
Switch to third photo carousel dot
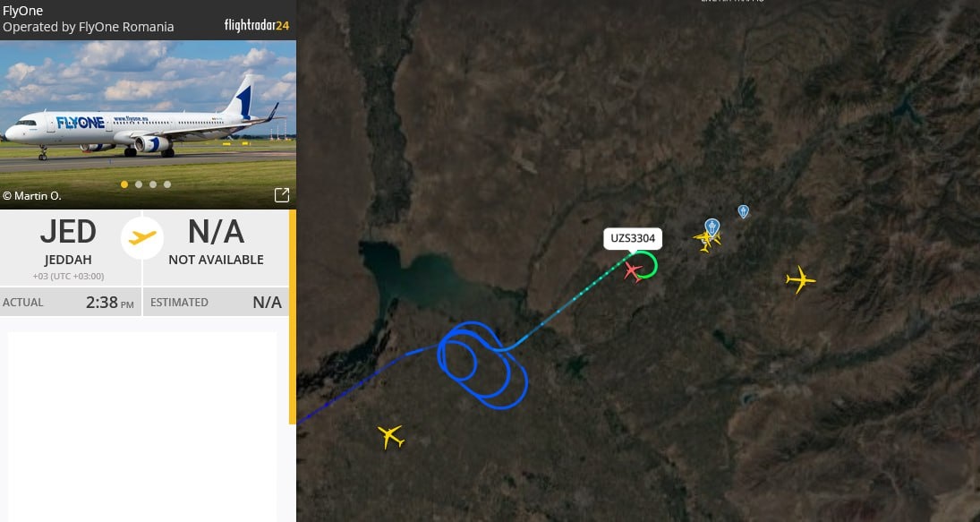click(153, 184)
